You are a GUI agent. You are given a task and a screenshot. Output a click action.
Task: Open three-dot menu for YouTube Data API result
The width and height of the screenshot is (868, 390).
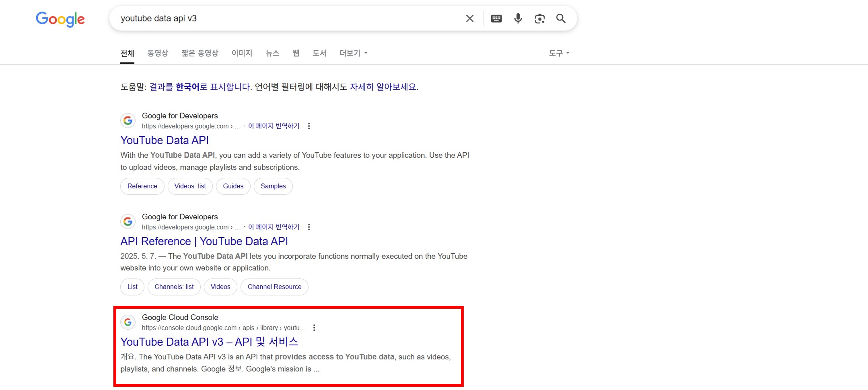[309, 126]
